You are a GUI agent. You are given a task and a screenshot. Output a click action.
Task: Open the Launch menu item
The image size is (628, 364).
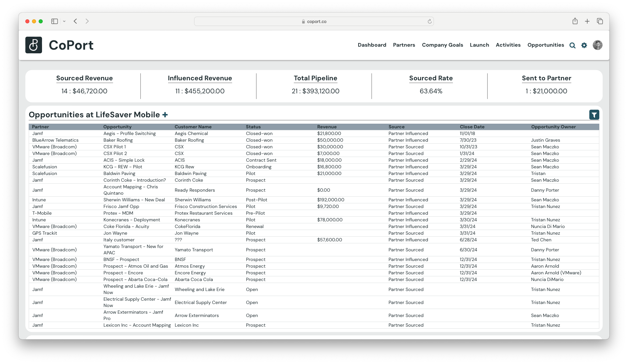[x=479, y=45]
